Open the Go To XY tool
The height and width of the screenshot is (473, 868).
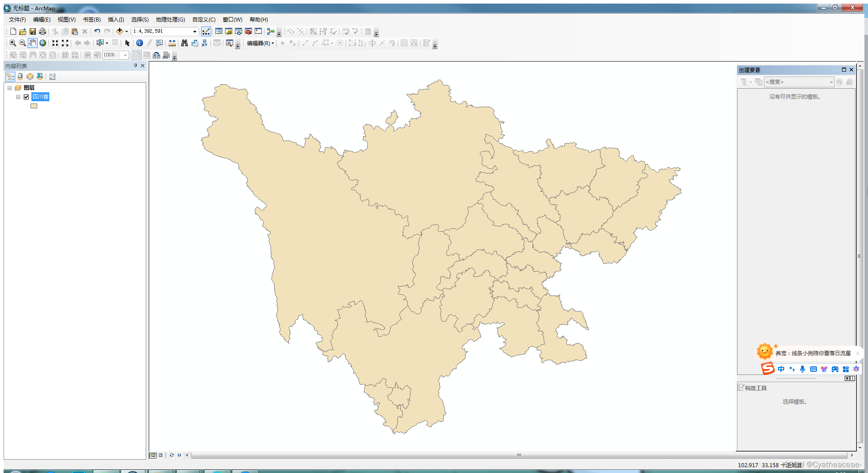coord(204,43)
